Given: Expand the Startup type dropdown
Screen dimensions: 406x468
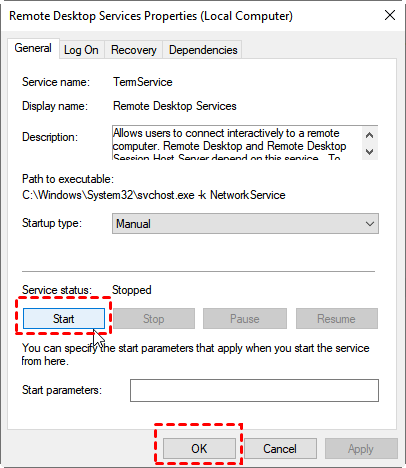Looking at the screenshot, I should 245,224.
